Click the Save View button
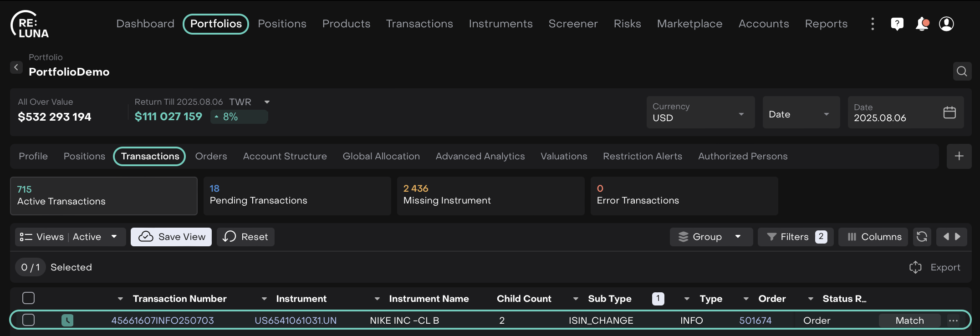This screenshot has height=336, width=980. tap(171, 237)
